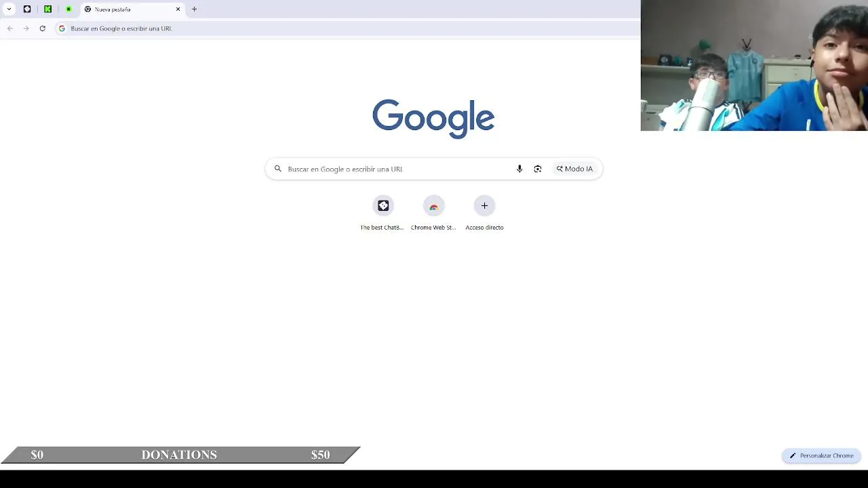Image resolution: width=868 pixels, height=488 pixels.
Task: Open The best ChatB... shortcut icon
Action: point(383,205)
